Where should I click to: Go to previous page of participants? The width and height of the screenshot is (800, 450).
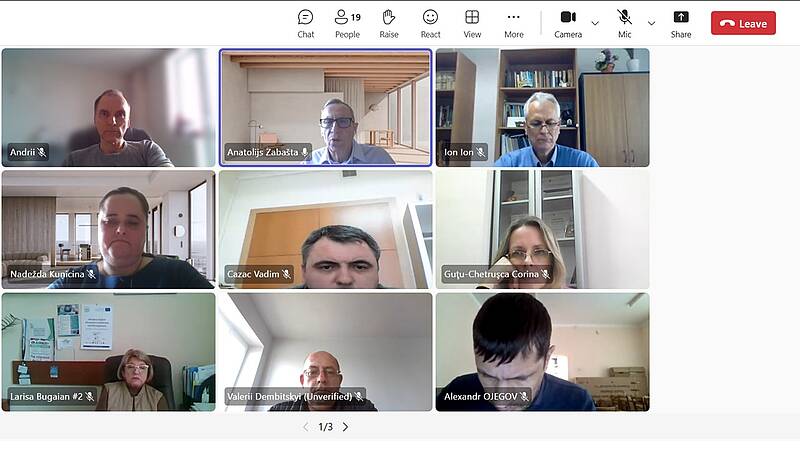coord(306,427)
